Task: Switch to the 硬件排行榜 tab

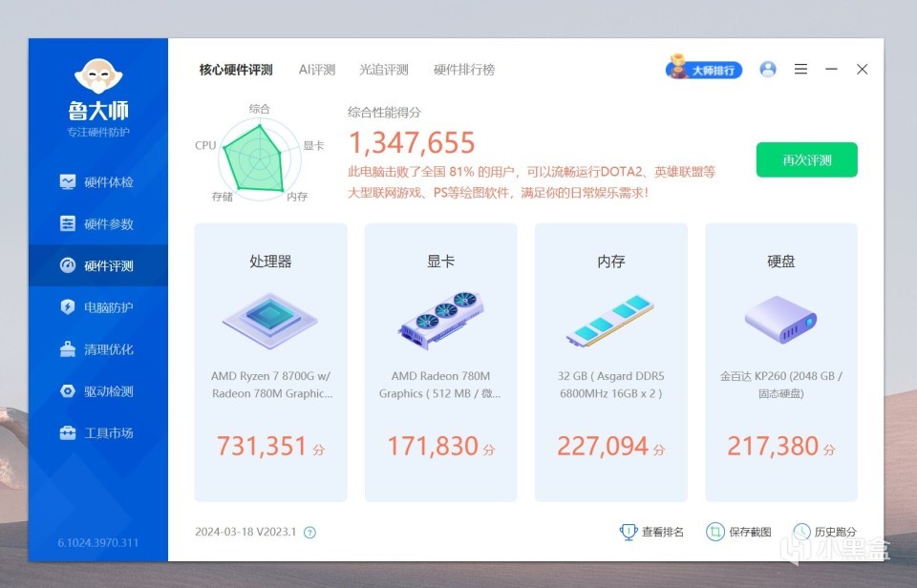Action: 464,70
